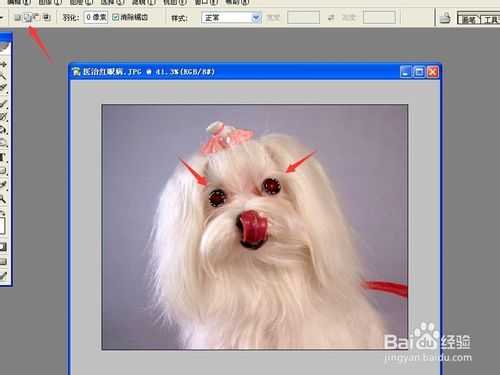Select the History Brush tool in the toolbox
The width and height of the screenshot is (500, 375).
click(4, 117)
